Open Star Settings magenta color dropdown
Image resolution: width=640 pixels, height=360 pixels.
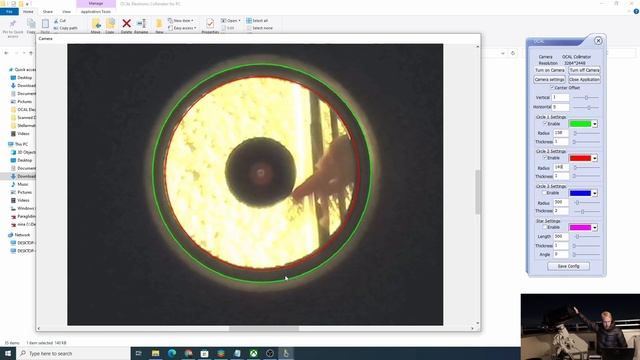(x=595, y=227)
